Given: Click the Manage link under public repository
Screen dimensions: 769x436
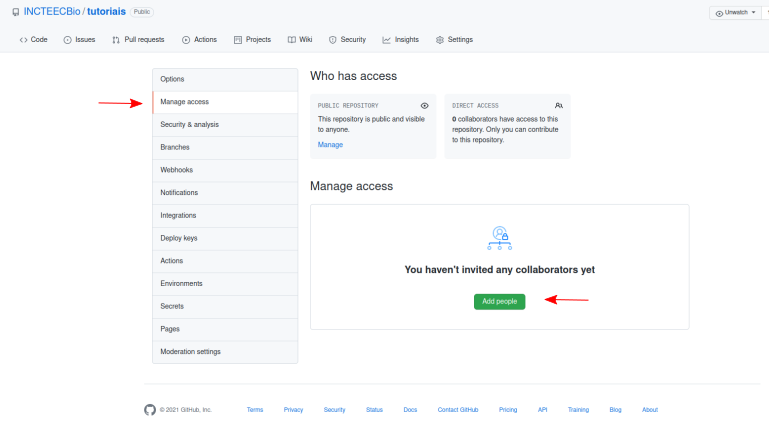Looking at the screenshot, I should pos(330,145).
